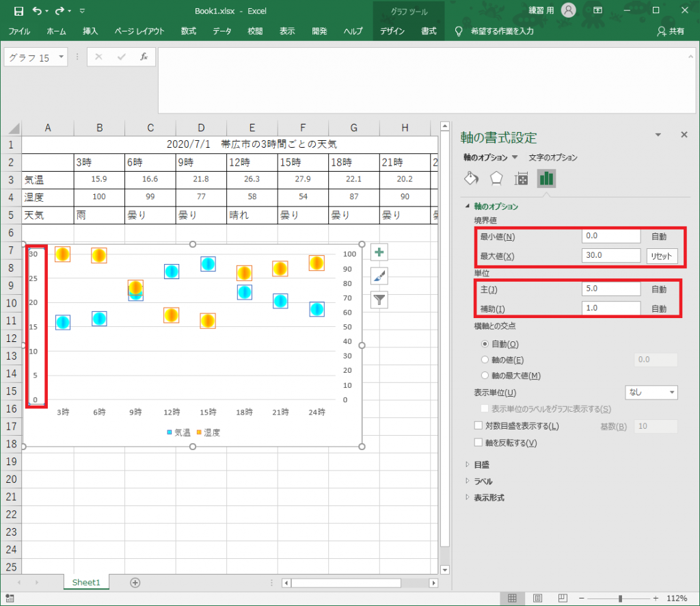Click the horizontal scrollbar right arrow
Image resolution: width=700 pixels, height=606 pixels.
click(x=433, y=583)
